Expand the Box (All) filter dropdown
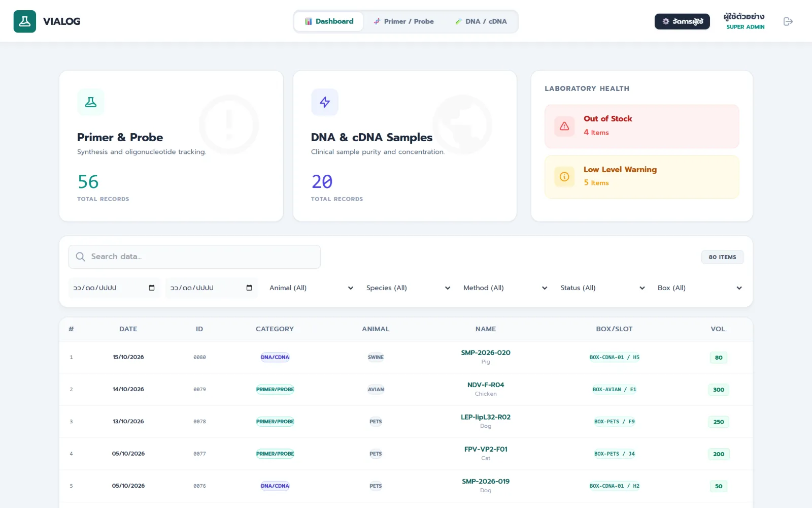Screen dimensions: 812x508 (699, 288)
